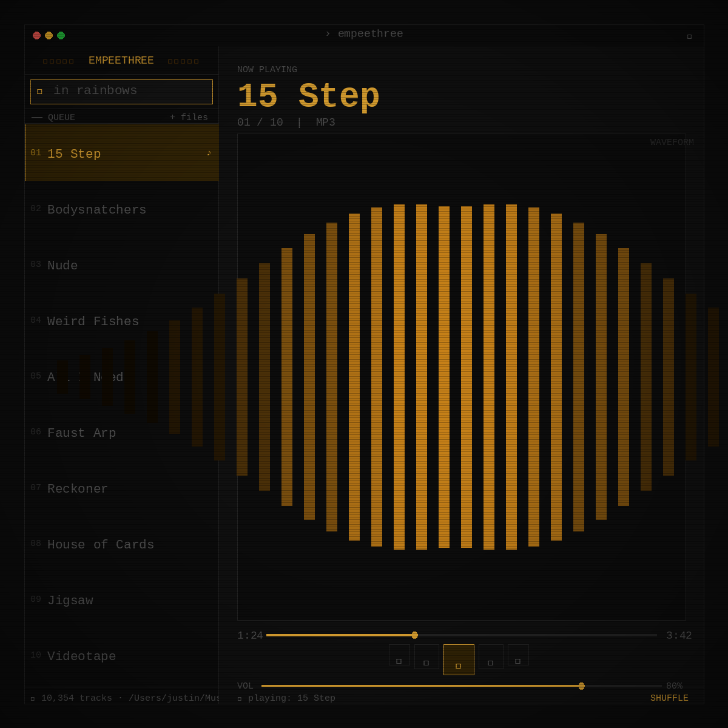Open the WAVEFORM display selector
This screenshot has width=728, height=728.
click(671, 142)
